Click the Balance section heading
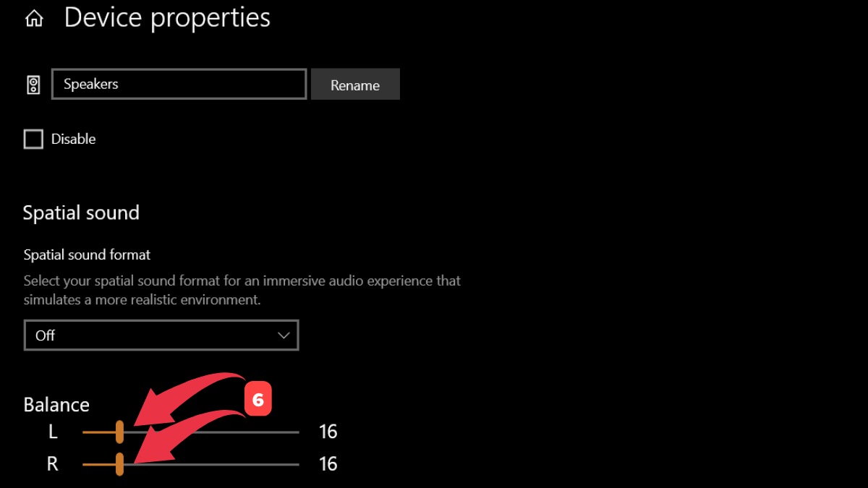The width and height of the screenshot is (868, 488). click(x=56, y=404)
